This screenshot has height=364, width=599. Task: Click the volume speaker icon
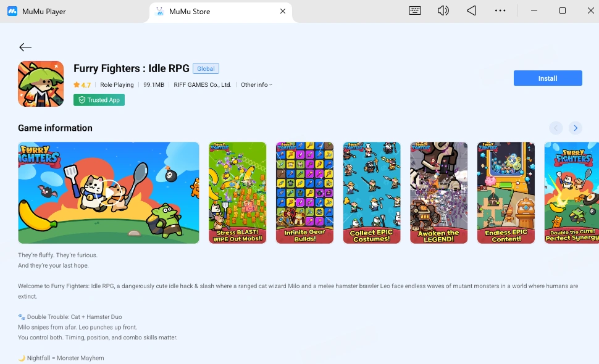point(443,10)
